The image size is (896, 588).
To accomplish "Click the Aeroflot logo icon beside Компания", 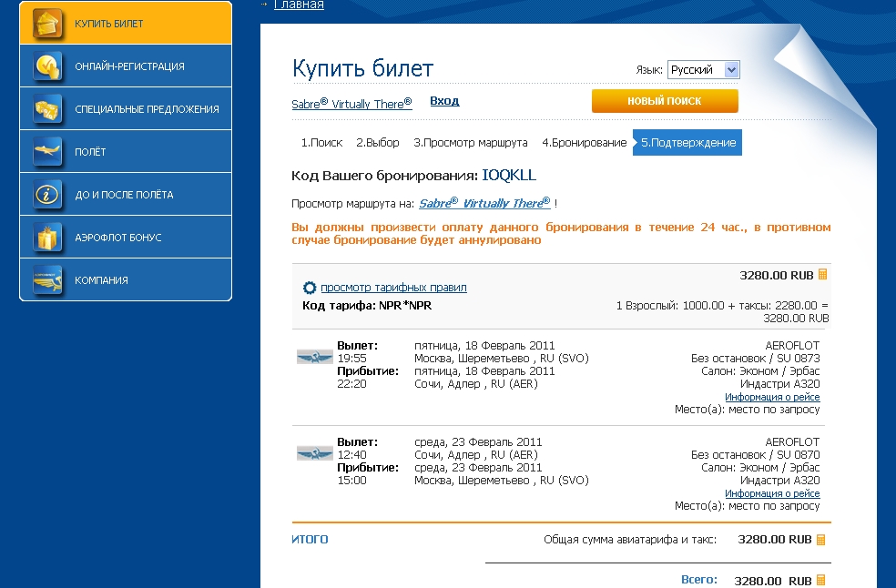I will pyautogui.click(x=47, y=280).
